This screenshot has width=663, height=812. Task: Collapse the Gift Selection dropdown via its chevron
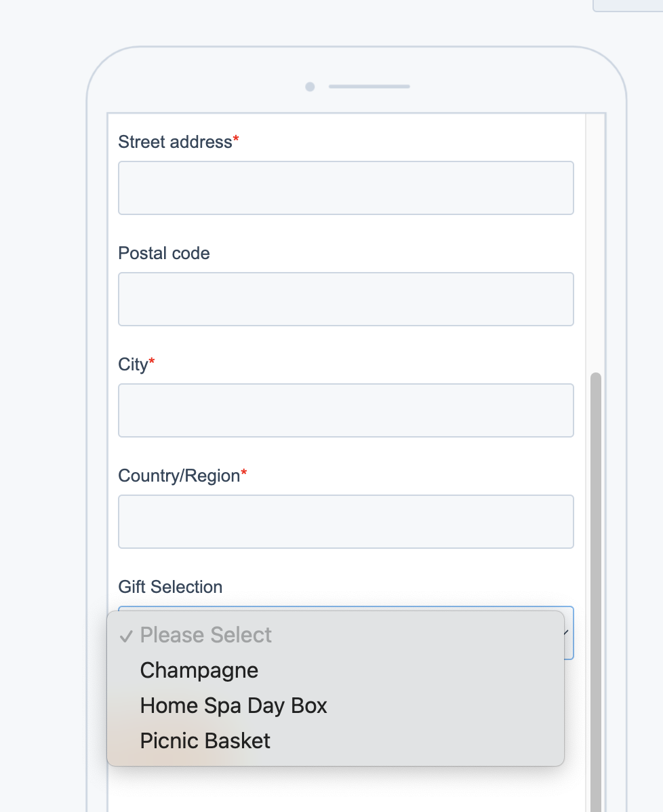click(x=566, y=632)
